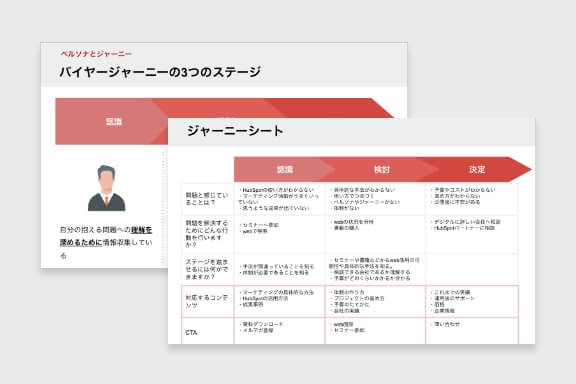Click the underlined '理解を深めるために' text under the persona
This screenshot has width=576, height=384.
point(106,236)
